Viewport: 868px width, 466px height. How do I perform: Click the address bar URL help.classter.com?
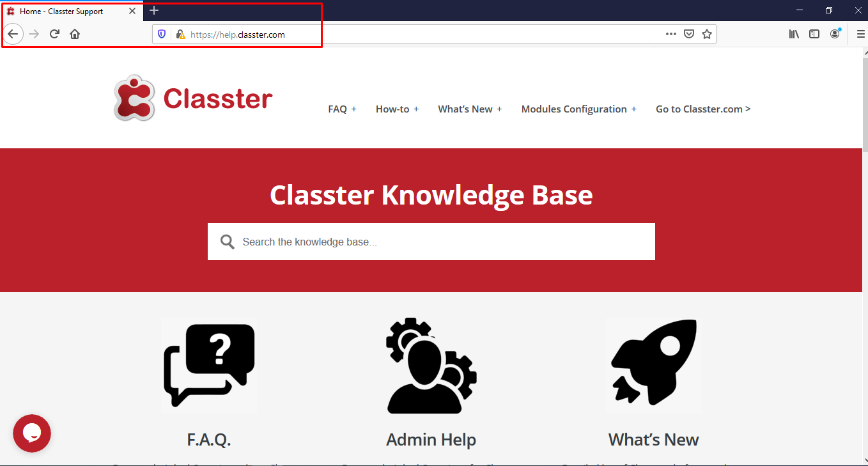[x=238, y=35]
